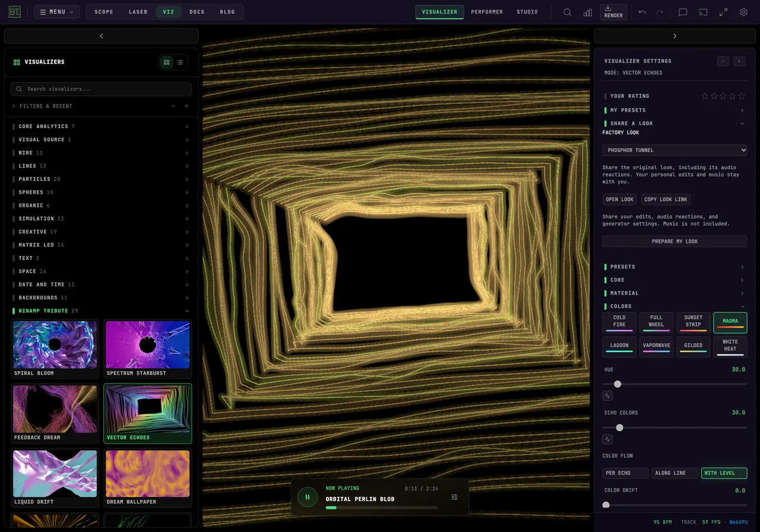Screen dimensions: 760x532
Task: Set Color Flow to Per Echo
Action: click(625, 473)
